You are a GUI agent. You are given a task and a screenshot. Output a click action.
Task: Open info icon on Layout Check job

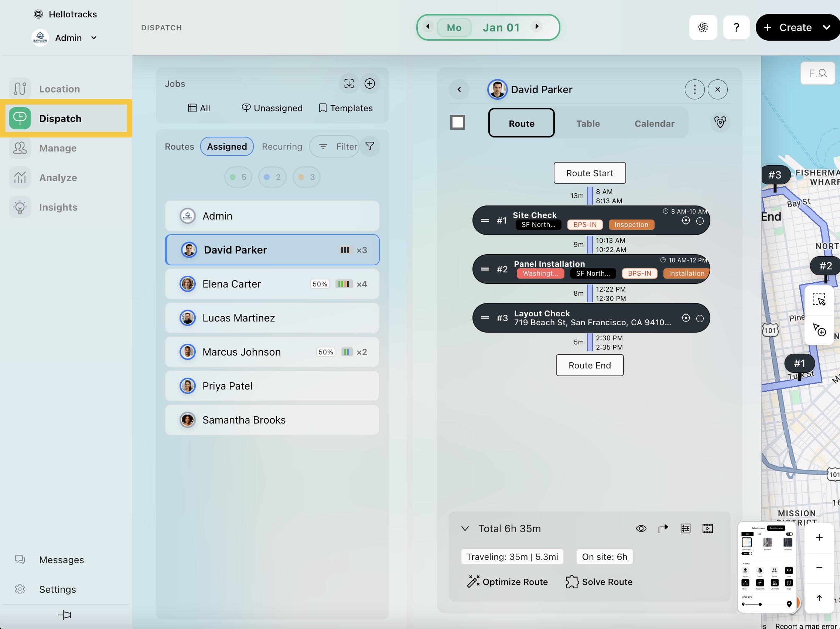coord(700,318)
